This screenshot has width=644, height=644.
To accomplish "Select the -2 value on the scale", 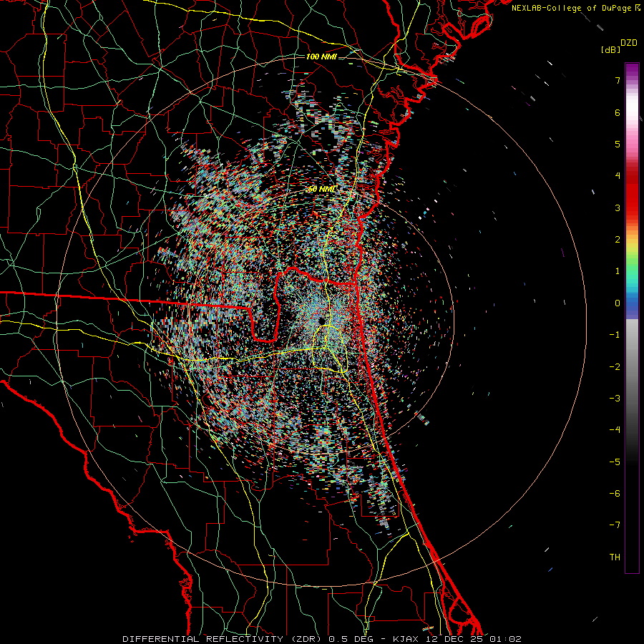I will [x=615, y=366].
